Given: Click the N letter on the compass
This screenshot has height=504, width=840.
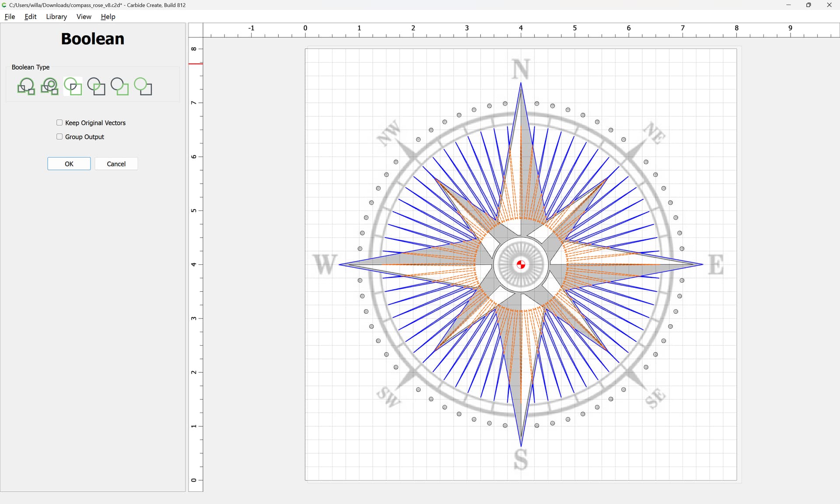Looking at the screenshot, I should tap(521, 69).
